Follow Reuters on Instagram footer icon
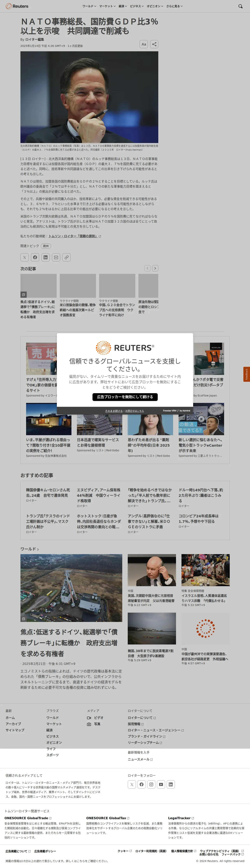The height and width of the screenshot is (868, 250). [x=151, y=784]
